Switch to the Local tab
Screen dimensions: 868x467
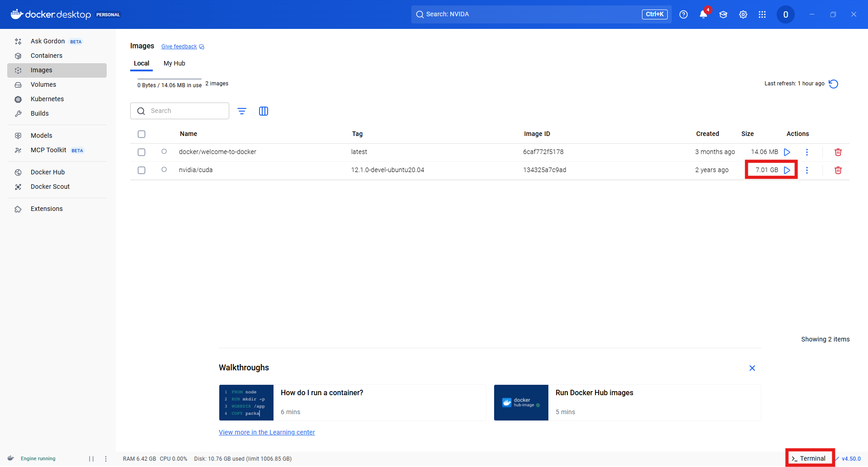pyautogui.click(x=142, y=63)
